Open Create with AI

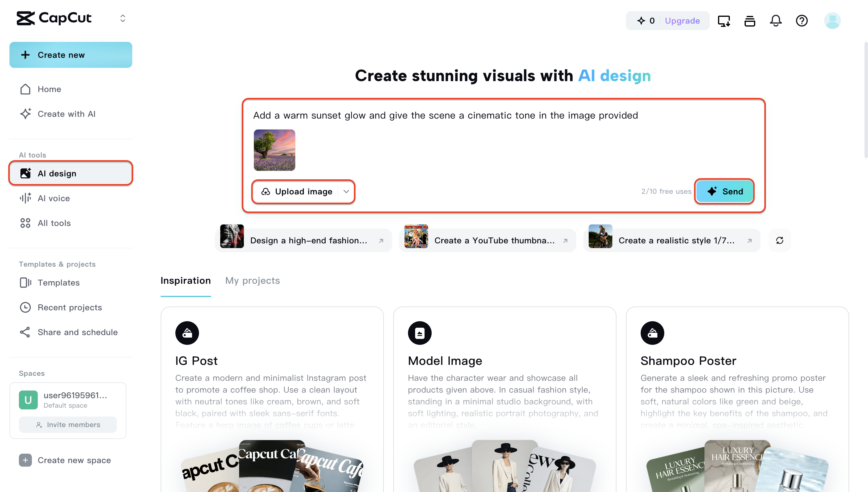point(71,114)
